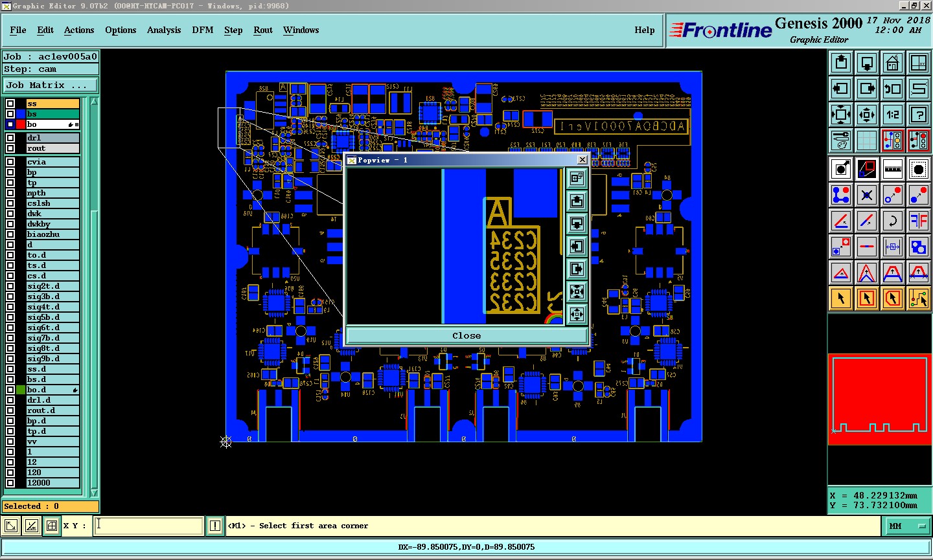
Task: Open the DFM menu
Action: [203, 30]
